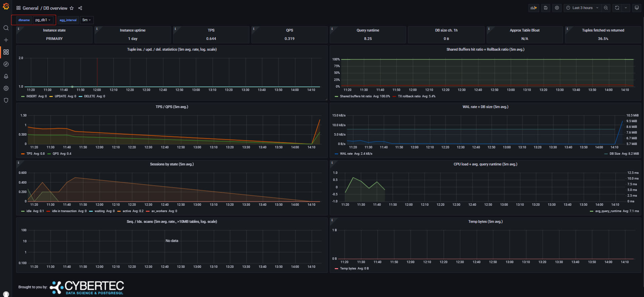Toggle the INSERT series in legend
This screenshot has width=644, height=297.
tap(31, 96)
